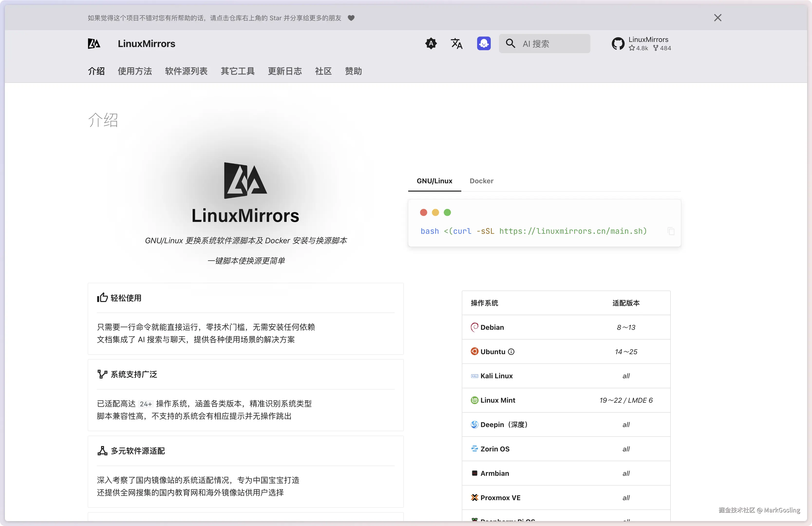Click the Debian logo in table
The height and width of the screenshot is (526, 812).
click(474, 327)
